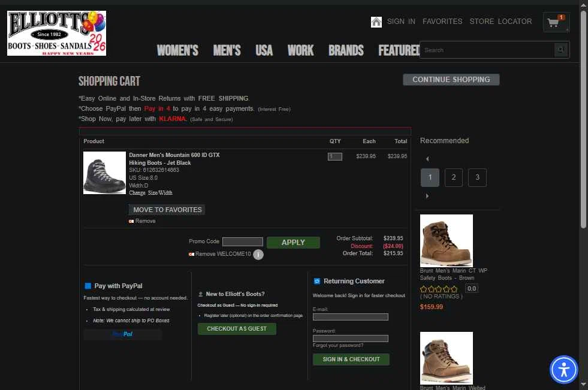Click the New to Elliott's Boots person icon

click(x=201, y=294)
